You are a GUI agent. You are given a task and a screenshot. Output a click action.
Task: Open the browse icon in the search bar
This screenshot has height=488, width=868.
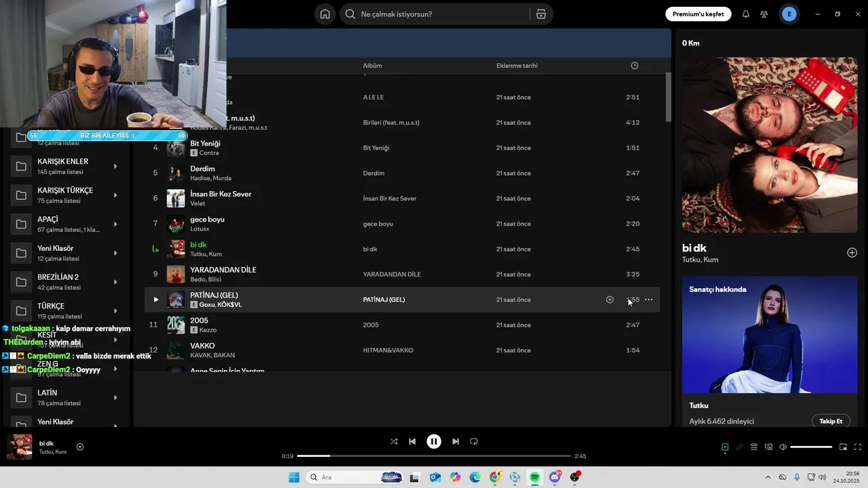(x=540, y=14)
